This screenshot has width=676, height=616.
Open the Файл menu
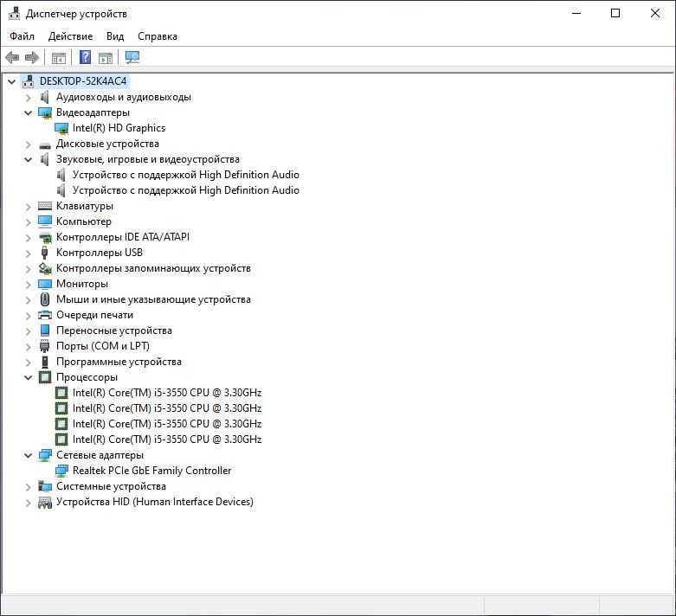click(x=22, y=36)
